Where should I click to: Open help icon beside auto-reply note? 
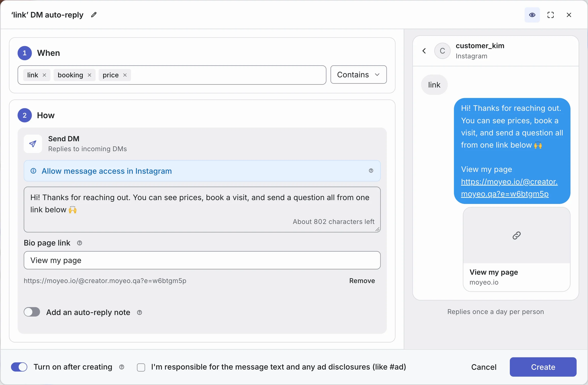click(x=139, y=312)
